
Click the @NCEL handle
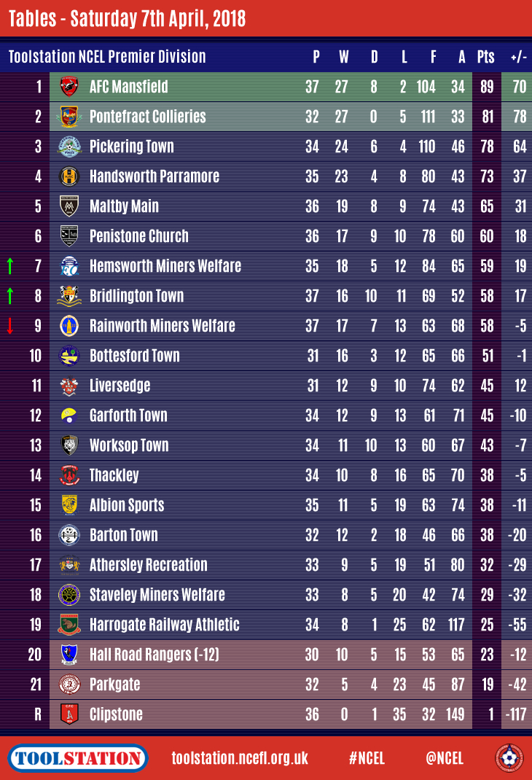445,758
